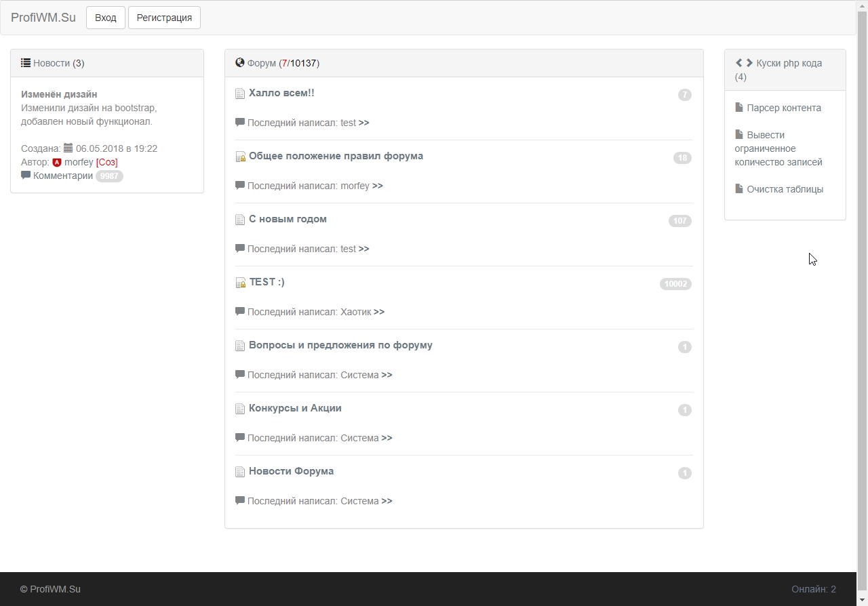Click the red admin badge beside morfey

(57, 163)
